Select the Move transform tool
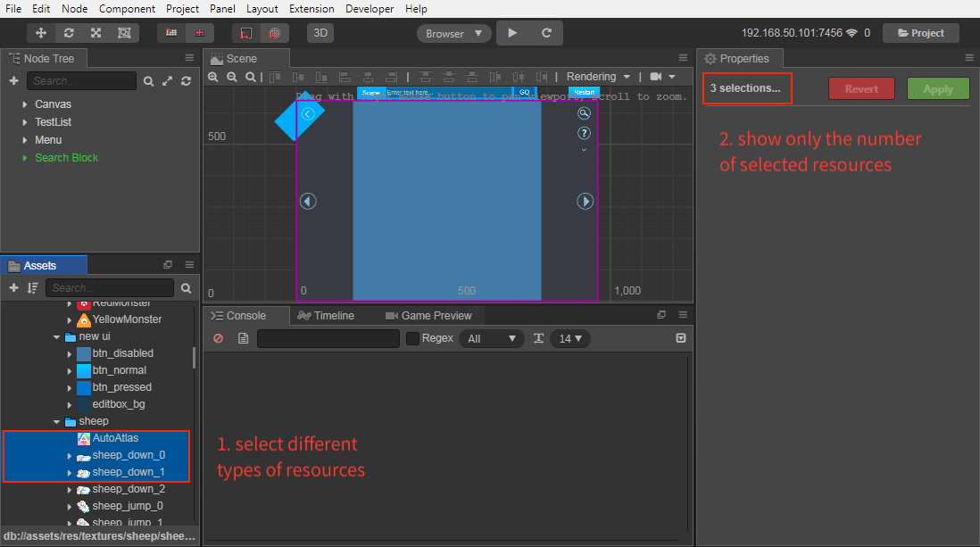 pyautogui.click(x=41, y=33)
